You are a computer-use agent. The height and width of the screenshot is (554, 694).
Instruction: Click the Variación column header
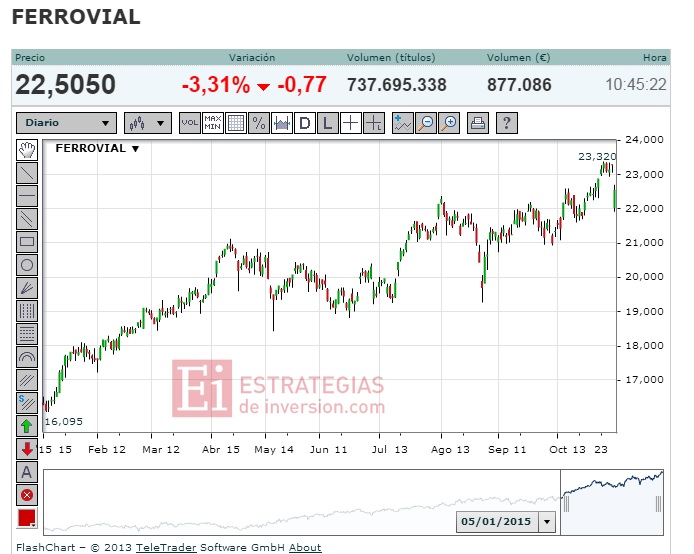pos(252,58)
